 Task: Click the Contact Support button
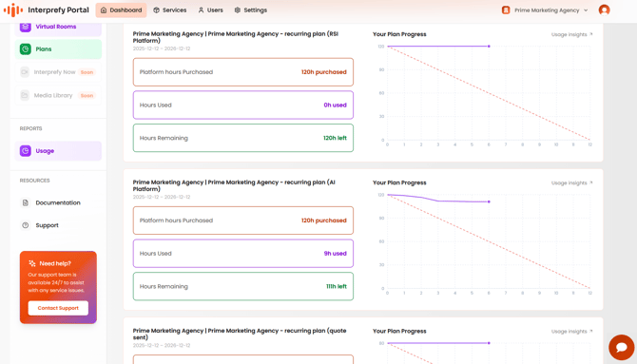coord(58,308)
